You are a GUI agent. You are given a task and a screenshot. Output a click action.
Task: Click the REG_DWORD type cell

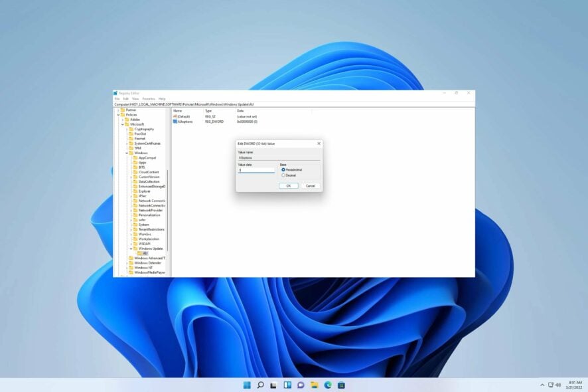214,122
